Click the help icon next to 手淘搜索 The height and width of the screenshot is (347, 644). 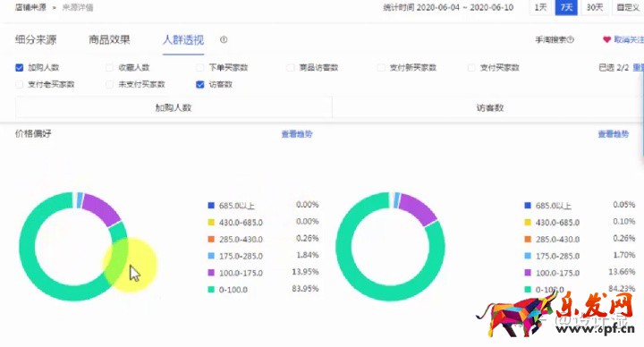click(570, 40)
